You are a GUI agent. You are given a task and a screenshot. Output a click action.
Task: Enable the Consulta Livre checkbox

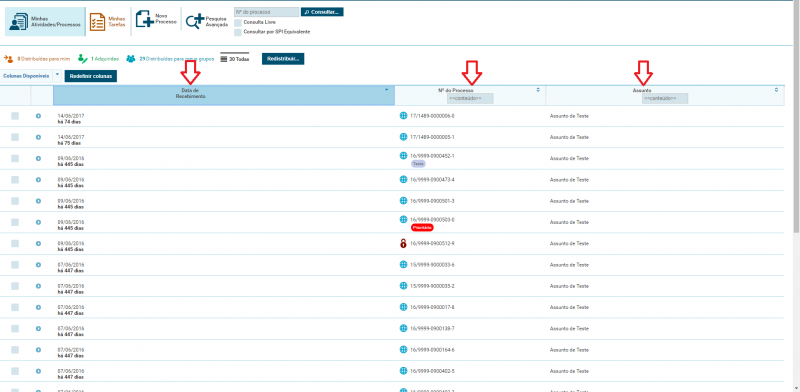click(238, 22)
